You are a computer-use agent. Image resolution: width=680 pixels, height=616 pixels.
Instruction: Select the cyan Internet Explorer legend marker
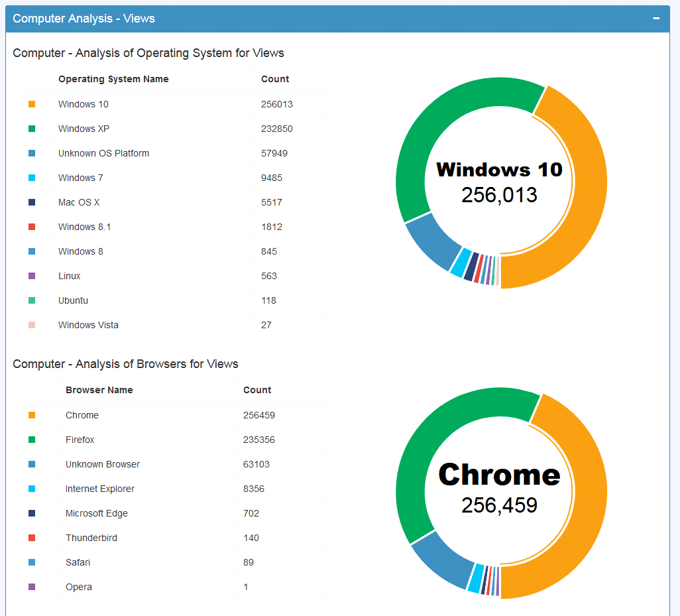tap(32, 489)
